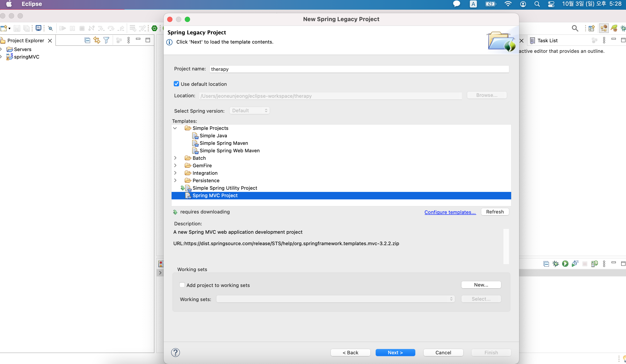Open the Configure templates link

tap(450, 212)
